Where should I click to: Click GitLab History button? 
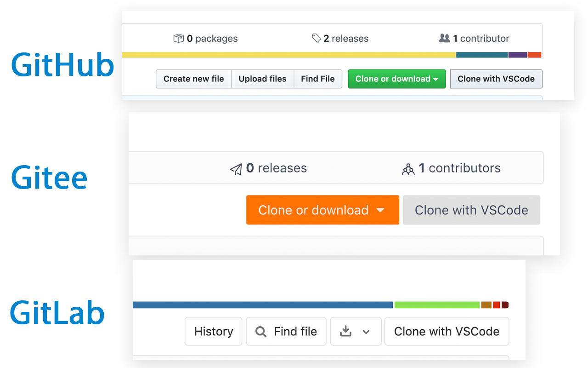click(214, 331)
